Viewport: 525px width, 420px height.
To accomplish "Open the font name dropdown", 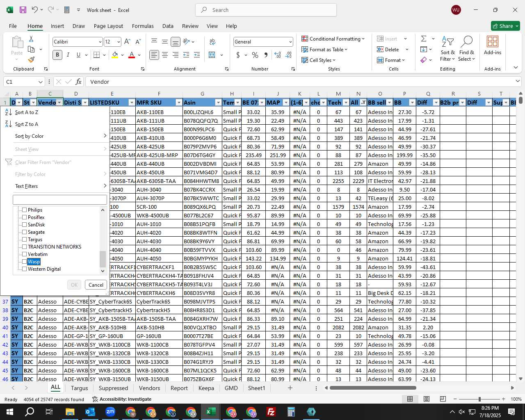I will [x=100, y=42].
